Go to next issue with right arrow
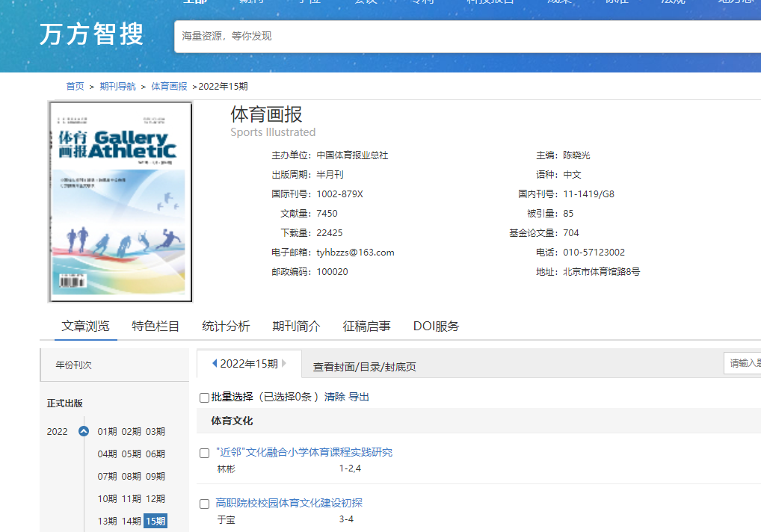Viewport: 761px width, 532px height. coord(284,364)
